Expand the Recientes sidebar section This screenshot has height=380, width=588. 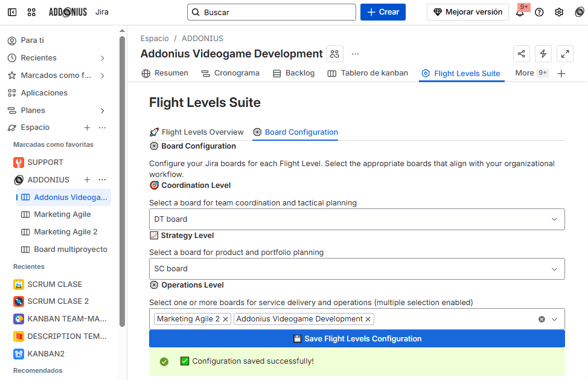coord(103,58)
